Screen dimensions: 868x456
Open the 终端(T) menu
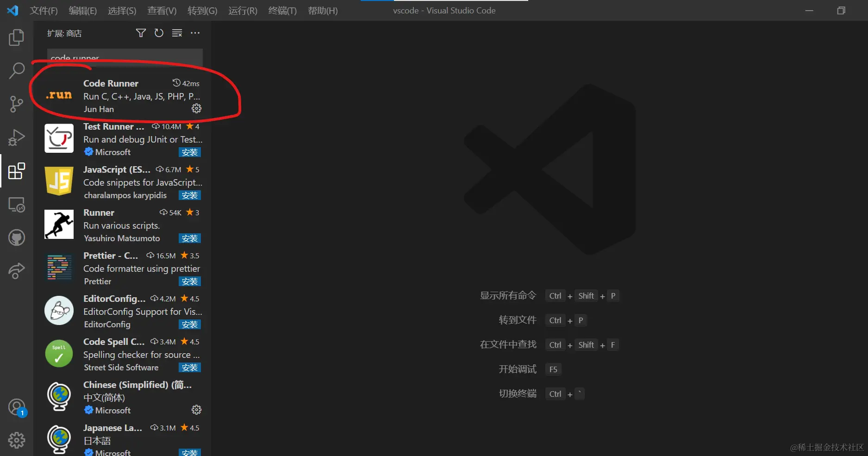point(282,10)
